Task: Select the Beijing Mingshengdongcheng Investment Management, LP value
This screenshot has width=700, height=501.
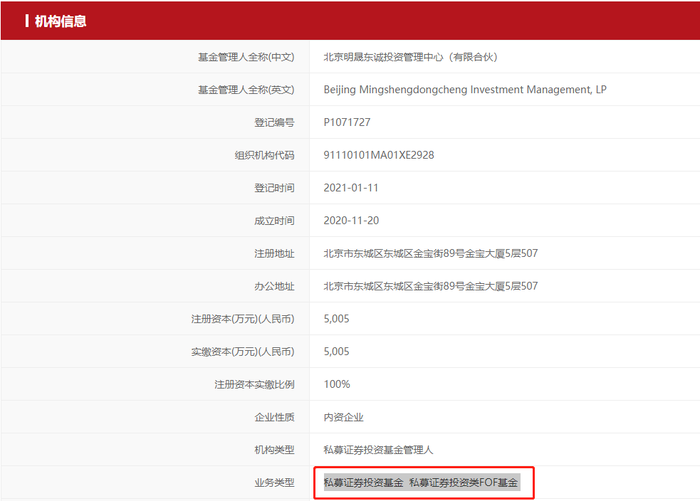Action: click(x=465, y=90)
